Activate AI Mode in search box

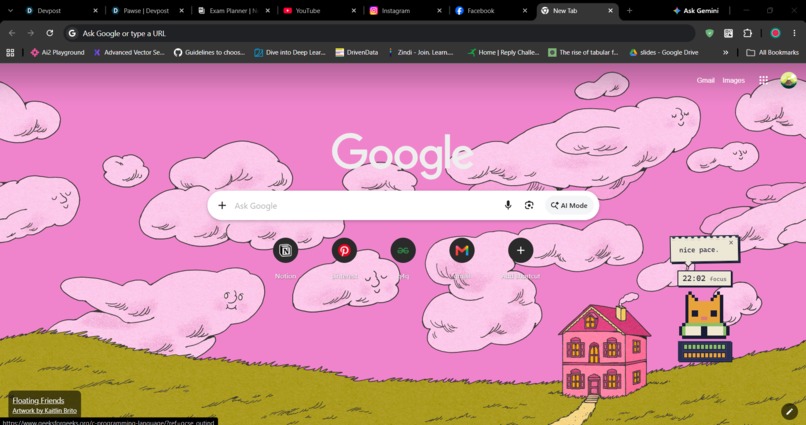coord(569,206)
